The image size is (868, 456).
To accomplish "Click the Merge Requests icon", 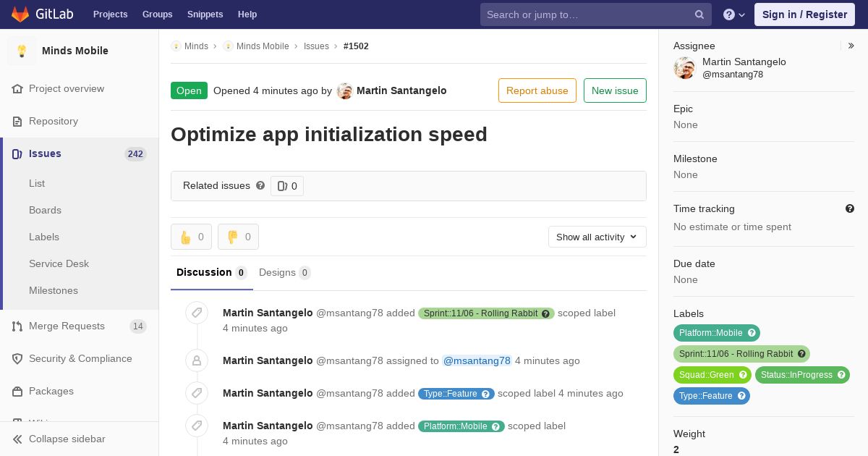I will tap(17, 326).
